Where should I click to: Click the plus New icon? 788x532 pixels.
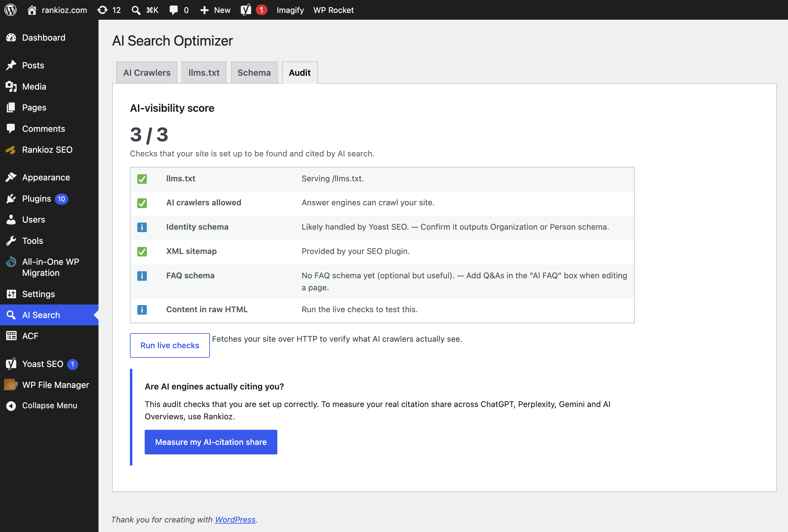click(x=204, y=10)
